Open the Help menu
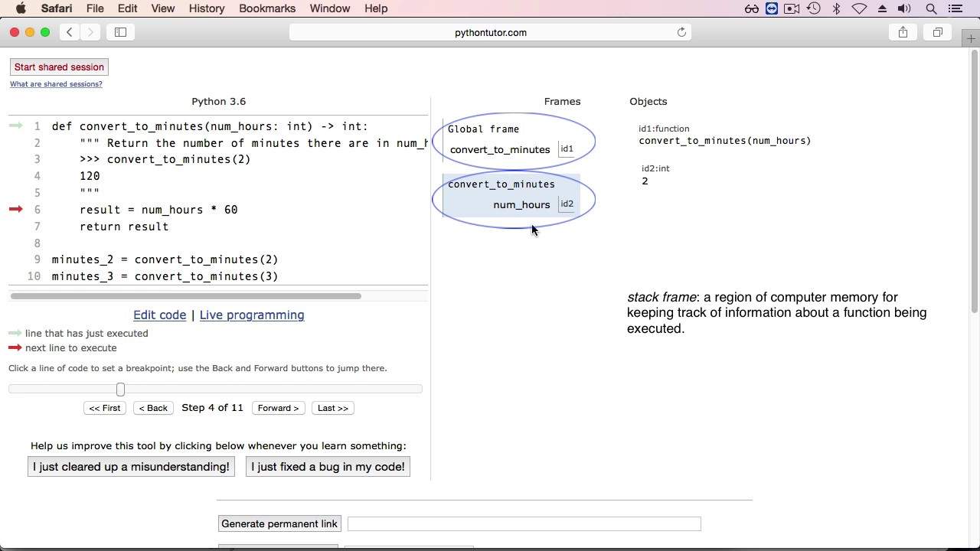Image resolution: width=980 pixels, height=551 pixels. pos(376,8)
